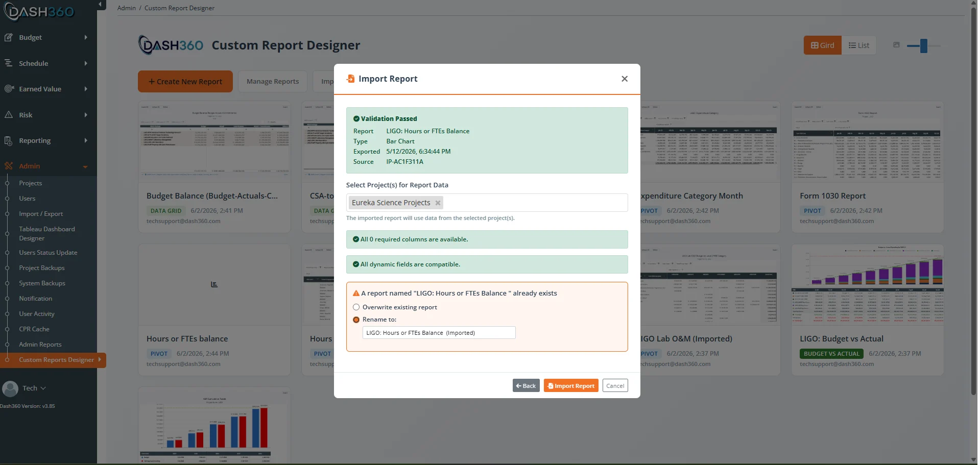Click Create New Report button
980x465 pixels.
185,82
